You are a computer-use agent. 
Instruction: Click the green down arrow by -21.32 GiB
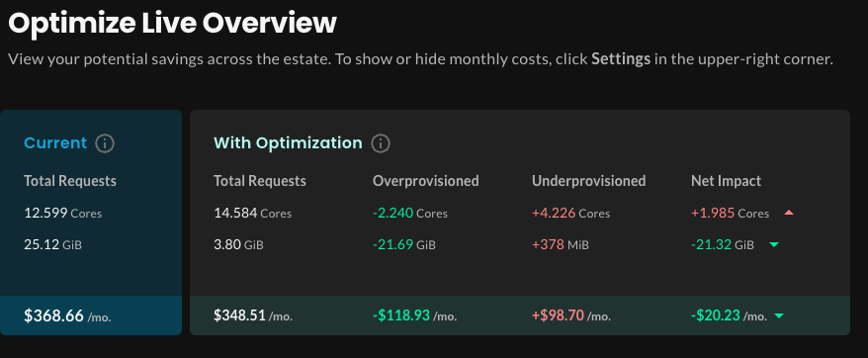(x=774, y=244)
